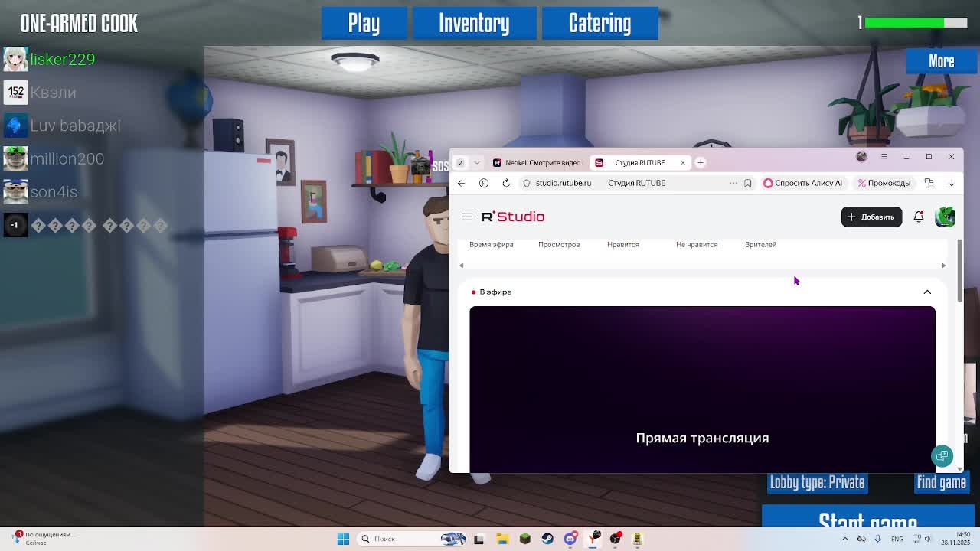The image size is (980, 551).
Task: Reload the studio.rutube.ru page
Action: [x=506, y=183]
